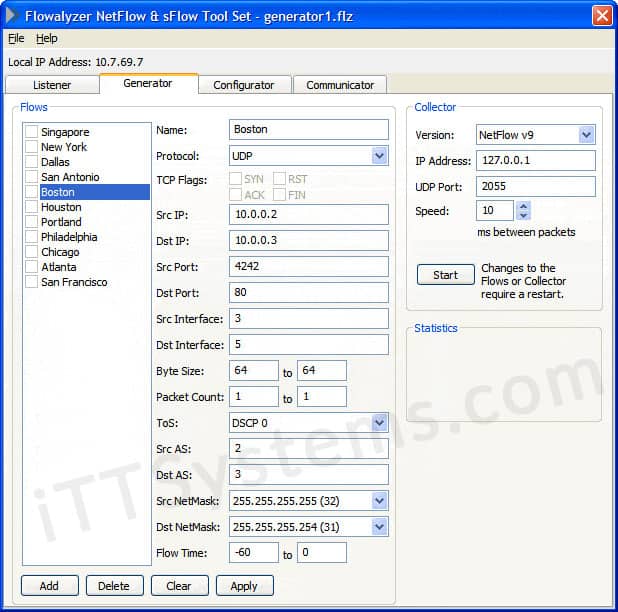Image resolution: width=618 pixels, height=612 pixels.
Task: Check the Philadelphia flow checkbox
Action: point(32,236)
